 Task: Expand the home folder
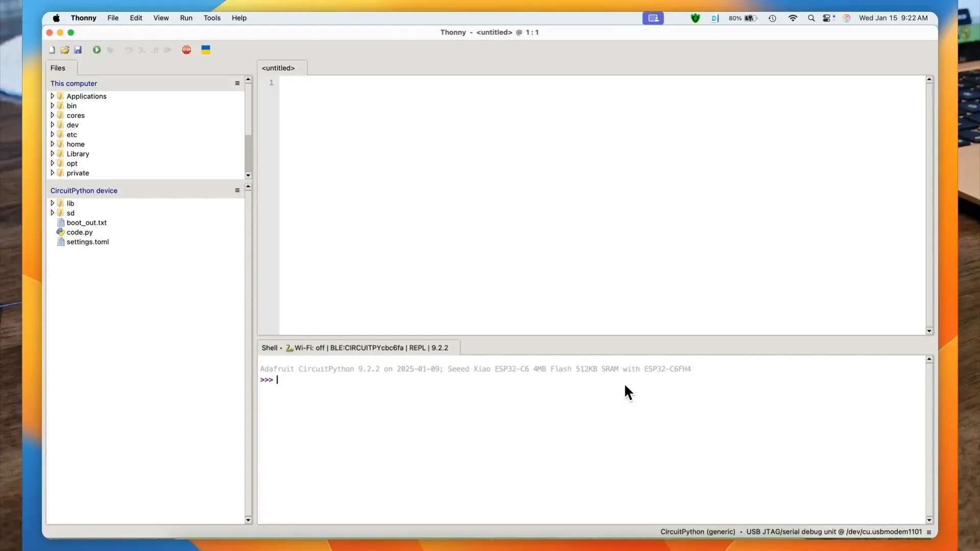(52, 144)
